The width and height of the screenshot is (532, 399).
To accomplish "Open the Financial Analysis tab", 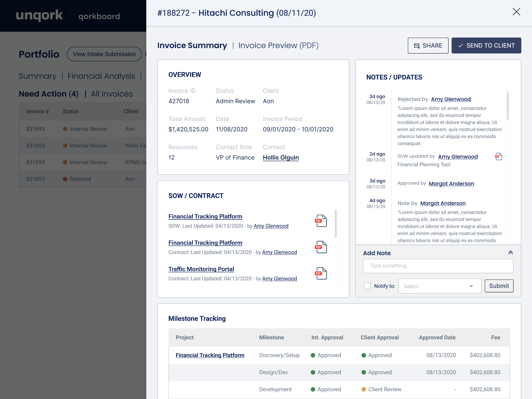I will 101,76.
